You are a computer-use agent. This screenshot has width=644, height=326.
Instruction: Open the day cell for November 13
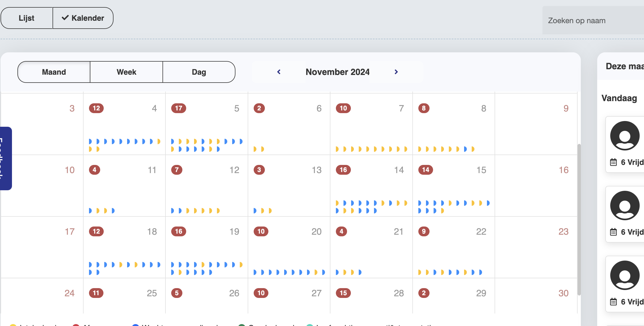289,188
